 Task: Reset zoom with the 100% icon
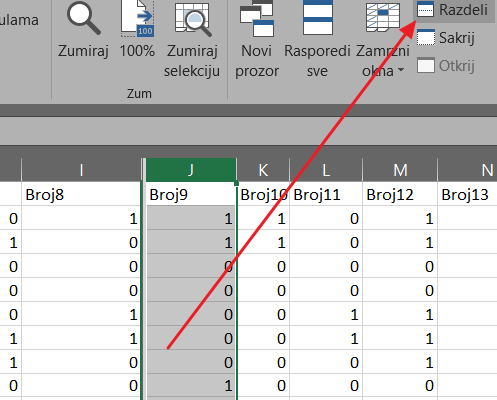pyautogui.click(x=137, y=18)
